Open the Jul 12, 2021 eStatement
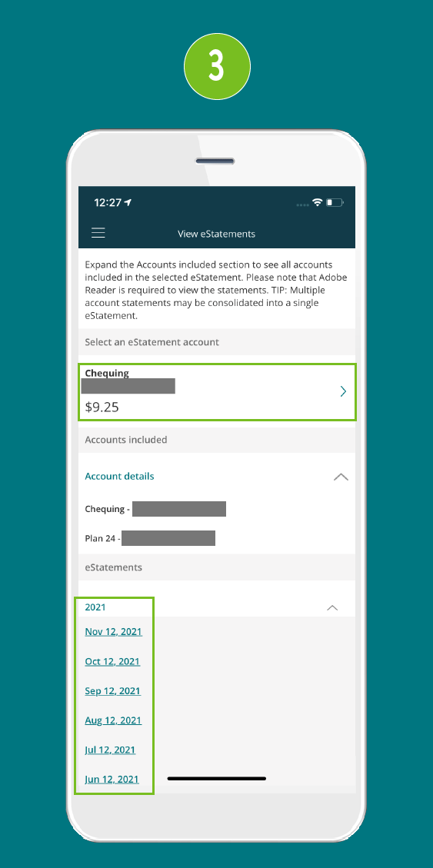Screen dimensions: 433x868 point(110,750)
